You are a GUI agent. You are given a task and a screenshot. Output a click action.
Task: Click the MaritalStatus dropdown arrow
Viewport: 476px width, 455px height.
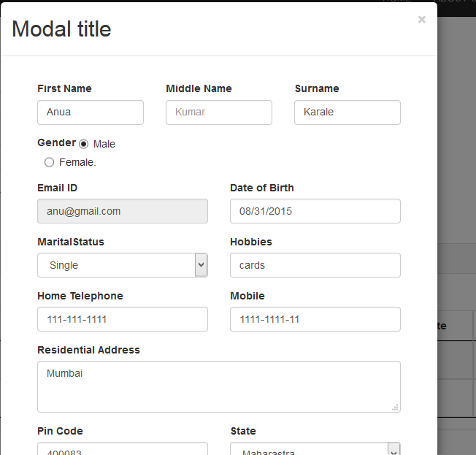(x=201, y=265)
